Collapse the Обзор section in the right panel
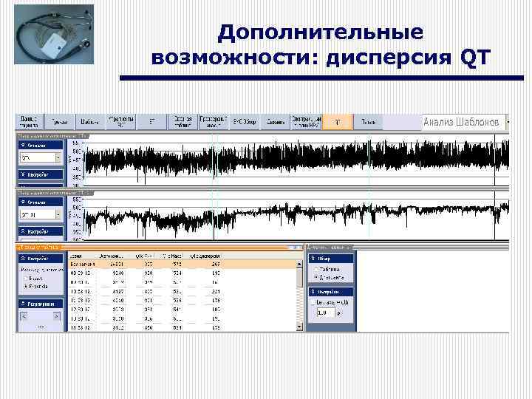The image size is (532, 399). point(331,259)
